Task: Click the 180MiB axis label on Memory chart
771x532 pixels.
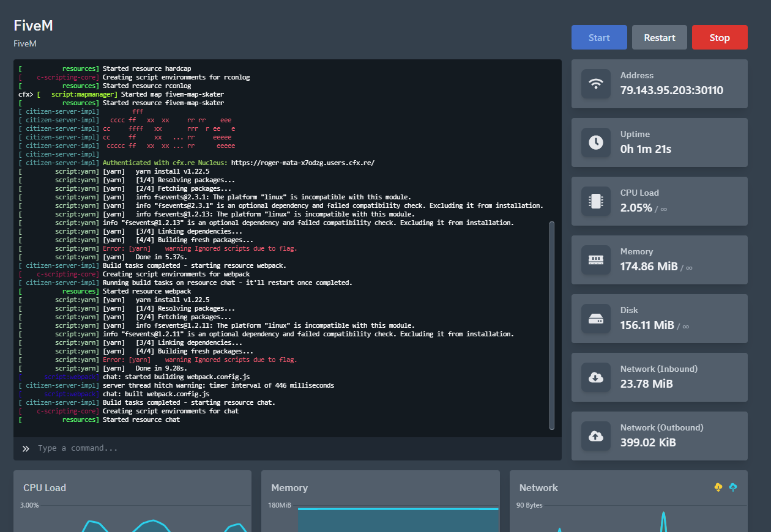Action: [x=280, y=505]
